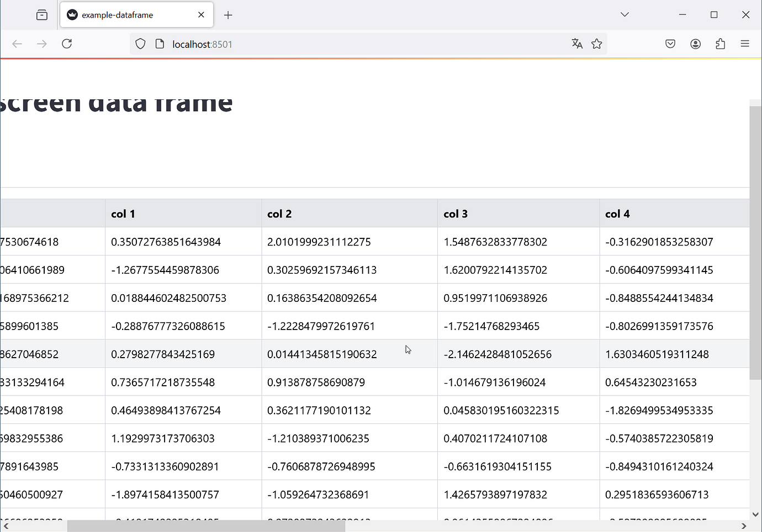Open the application hamburger menu
Screen dimensions: 762x532
pos(745,44)
